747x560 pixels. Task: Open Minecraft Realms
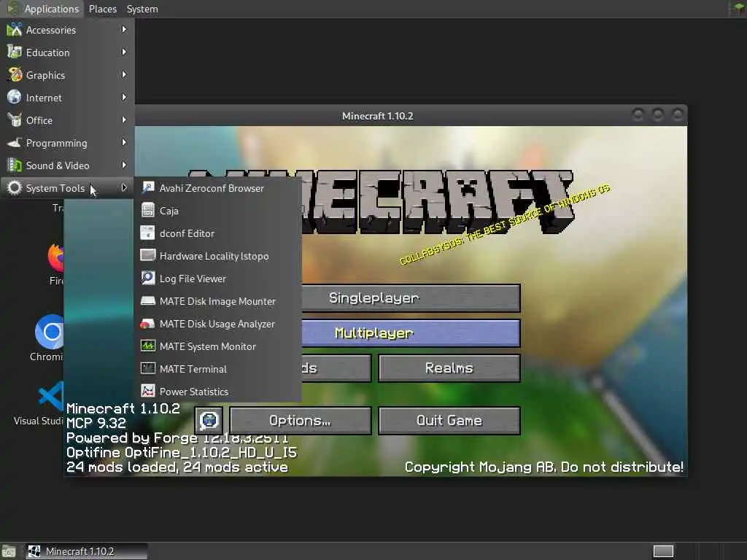[449, 368]
